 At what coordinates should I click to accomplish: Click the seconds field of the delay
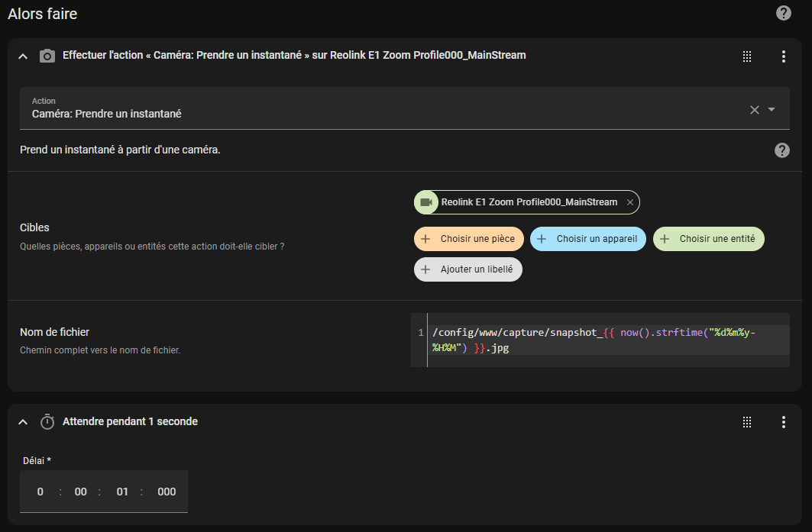click(122, 492)
